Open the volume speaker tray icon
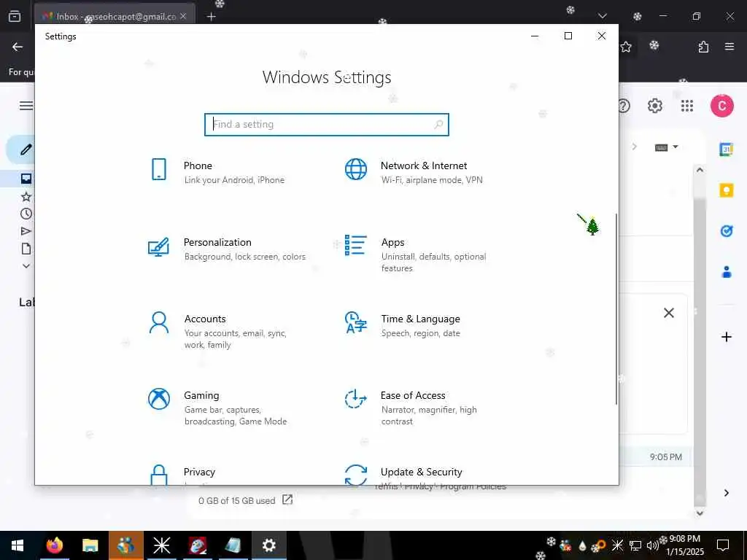This screenshot has width=747, height=560. (x=652, y=545)
